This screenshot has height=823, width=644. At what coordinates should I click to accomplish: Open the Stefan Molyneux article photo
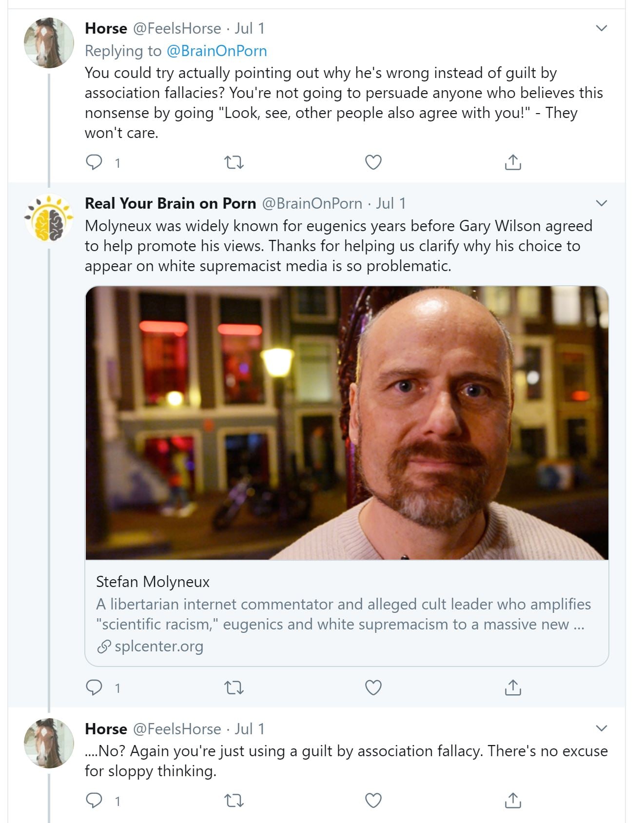[x=346, y=423]
